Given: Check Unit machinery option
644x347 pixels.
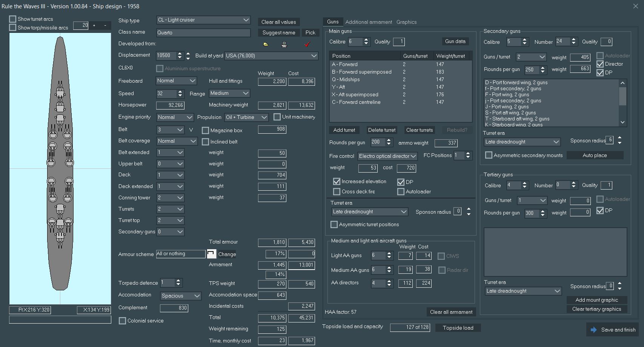Looking at the screenshot, I should tap(277, 117).
